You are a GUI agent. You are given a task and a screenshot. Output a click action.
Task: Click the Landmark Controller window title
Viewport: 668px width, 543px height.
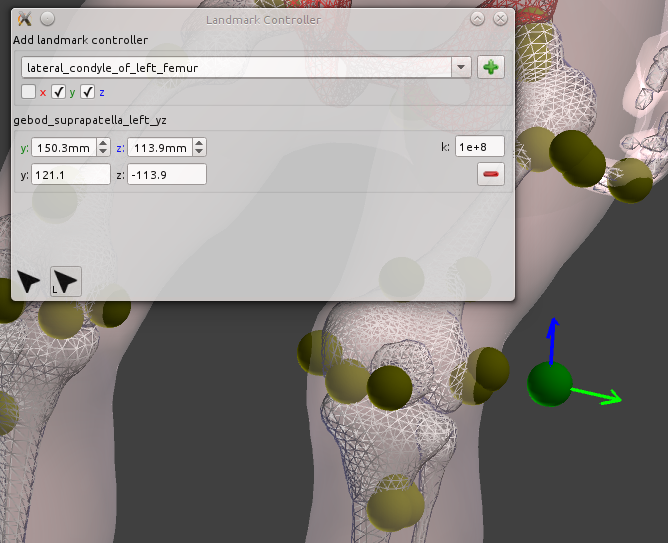(x=263, y=20)
